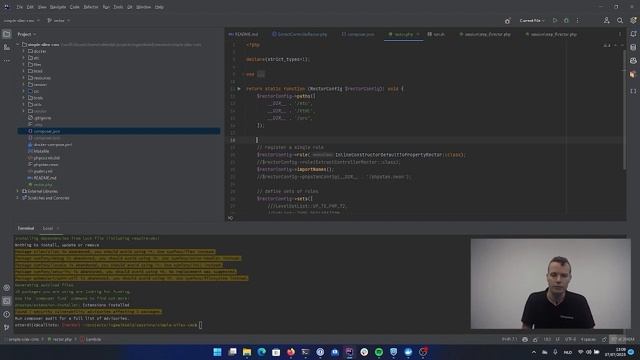The height and width of the screenshot is (360, 640).
Task: Expand Scratches and Consoles node
Action: pos(18,198)
